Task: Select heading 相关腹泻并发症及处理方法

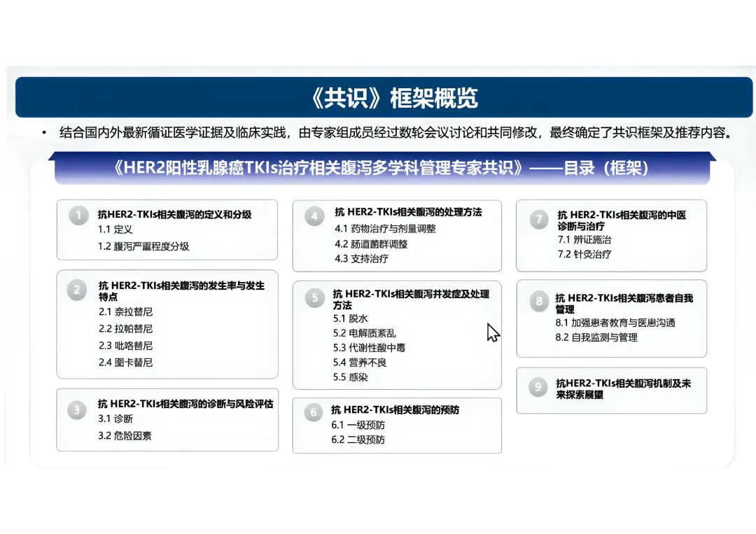Action: point(411,300)
